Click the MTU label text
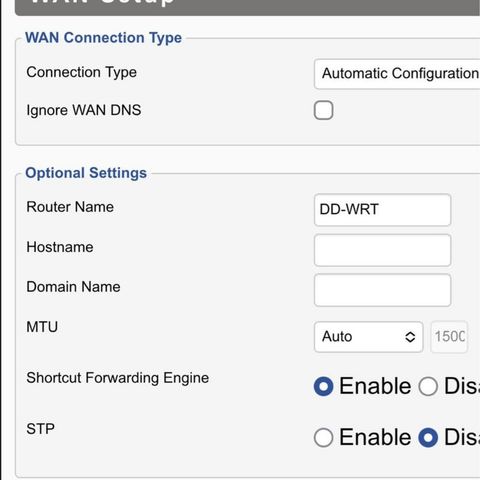Image resolution: width=480 pixels, height=480 pixels. 42,327
